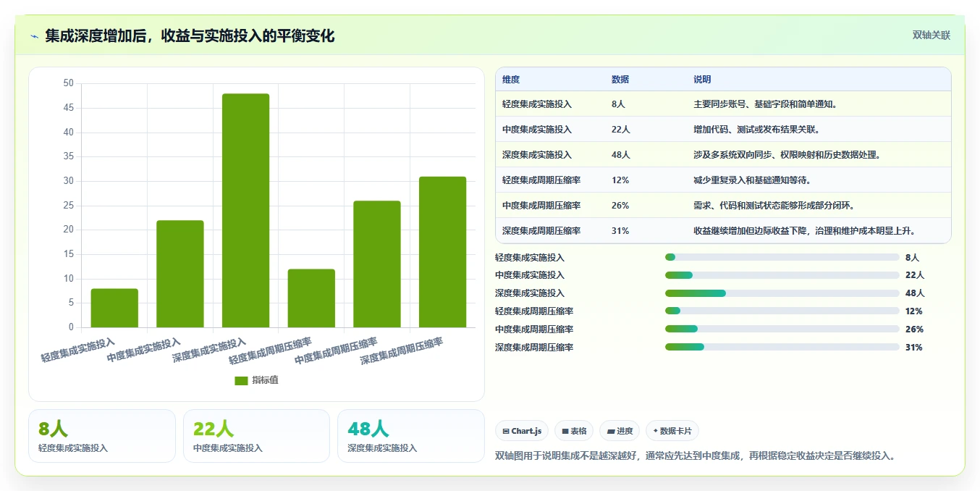Viewport: 980px width, 491px height.
Task: Click the 说明 table column header
Action: pos(702,80)
